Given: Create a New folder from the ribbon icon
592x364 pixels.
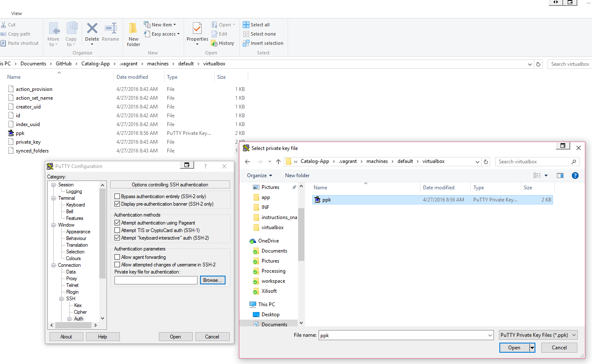Looking at the screenshot, I should 133,28.
